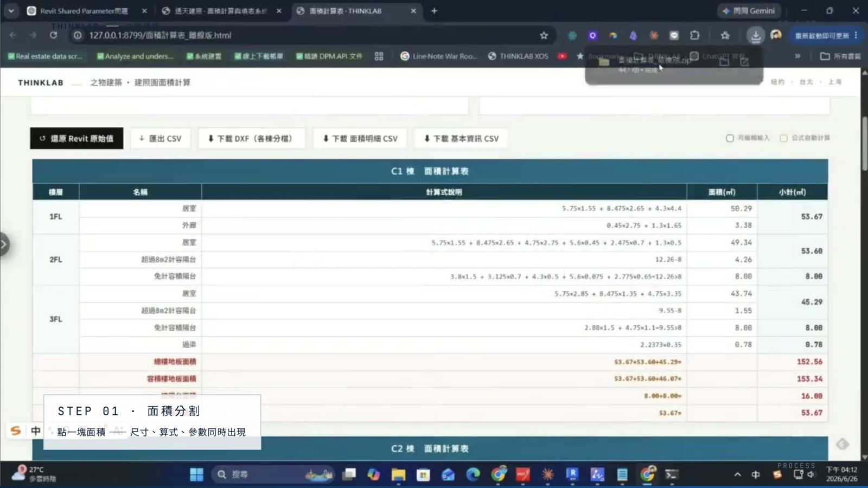Expand the left side panel arrow
Image resolution: width=868 pixels, height=488 pixels.
coord(4,245)
